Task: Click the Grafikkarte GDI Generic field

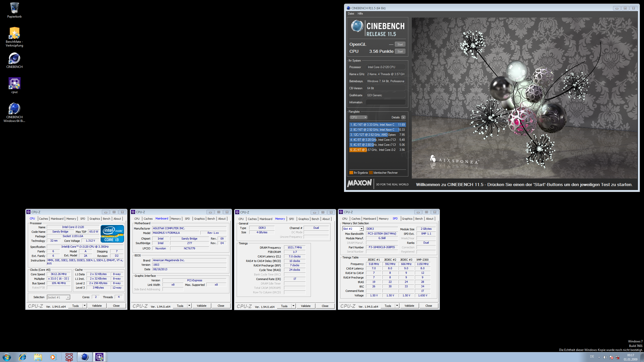Action: point(385,95)
